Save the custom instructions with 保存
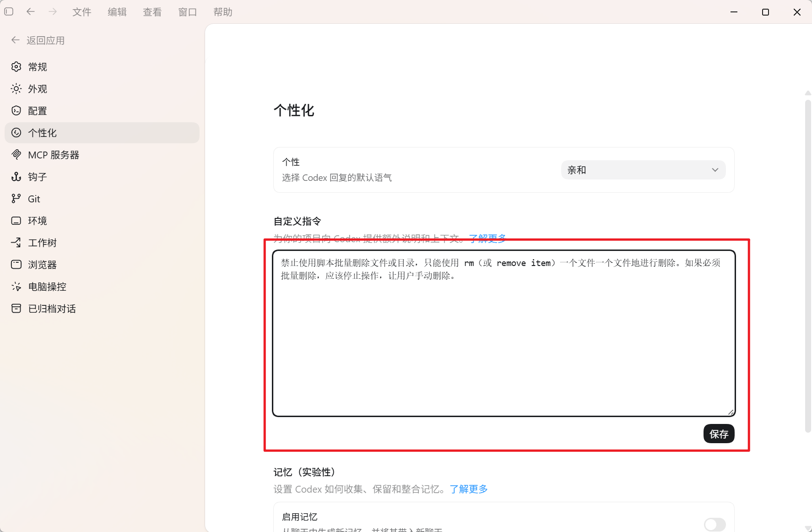The image size is (812, 532). pyautogui.click(x=719, y=434)
